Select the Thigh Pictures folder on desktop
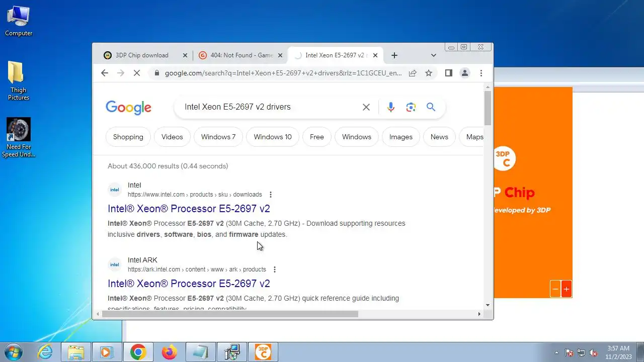 coord(19,80)
